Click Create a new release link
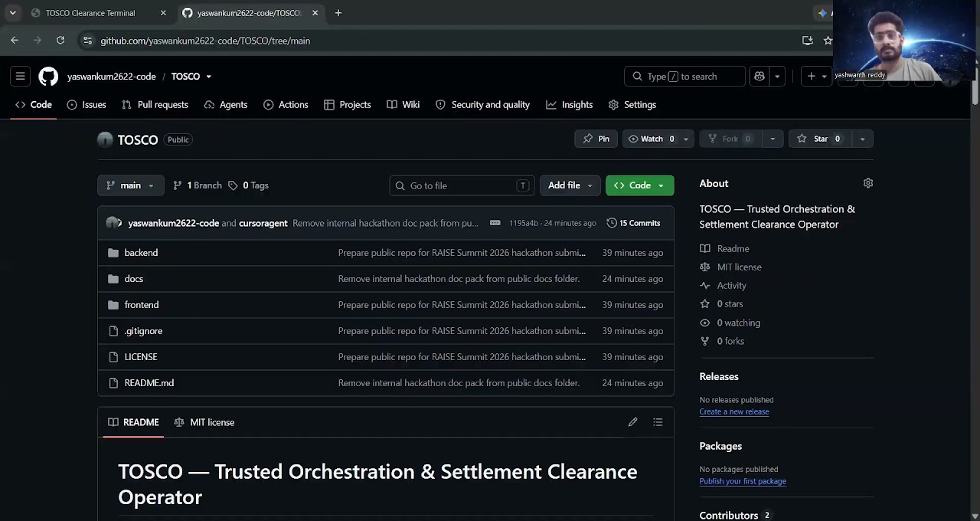The image size is (980, 521). coord(733,411)
